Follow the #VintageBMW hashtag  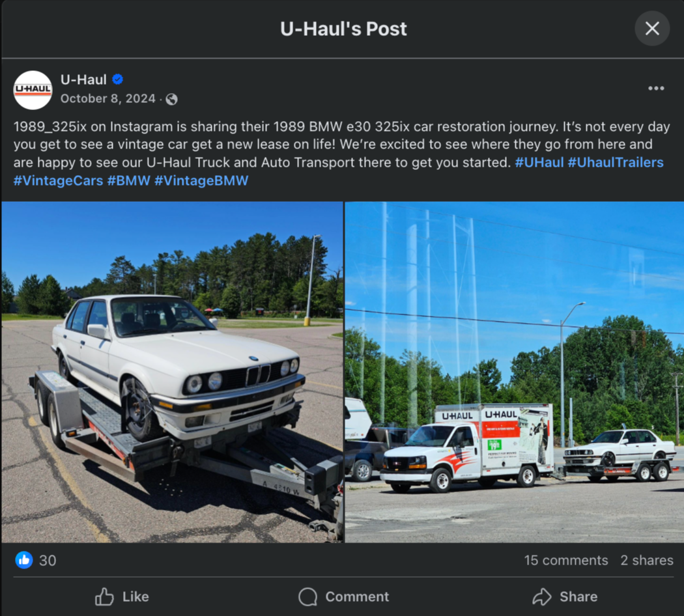pyautogui.click(x=201, y=180)
